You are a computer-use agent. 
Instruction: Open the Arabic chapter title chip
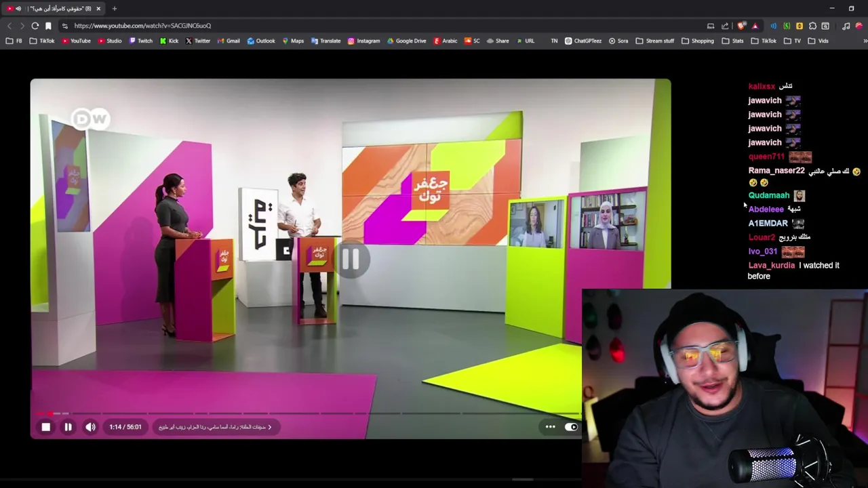[215, 427]
